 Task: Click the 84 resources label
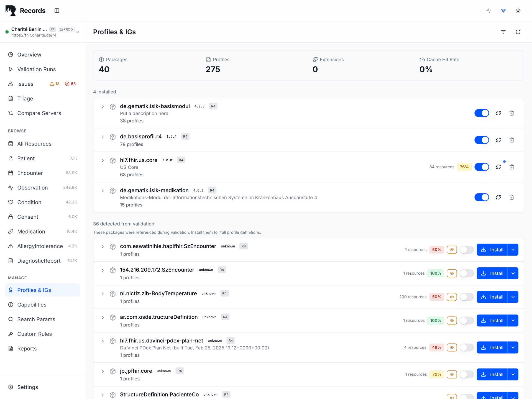442,167
